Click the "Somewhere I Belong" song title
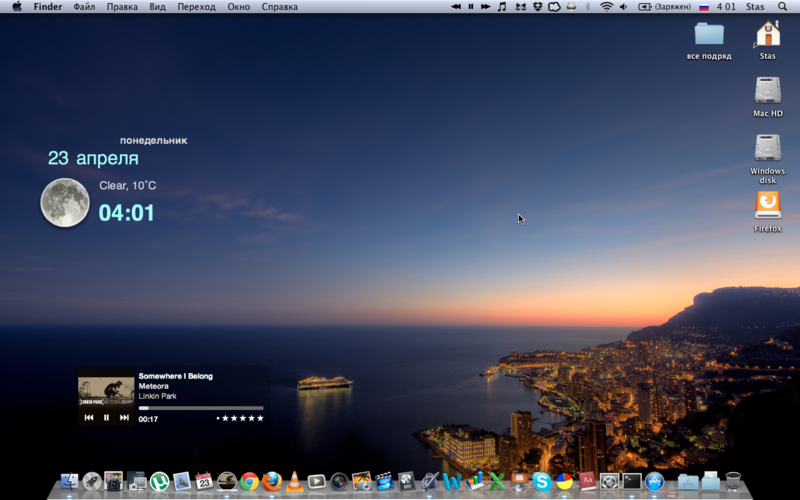 (x=176, y=376)
